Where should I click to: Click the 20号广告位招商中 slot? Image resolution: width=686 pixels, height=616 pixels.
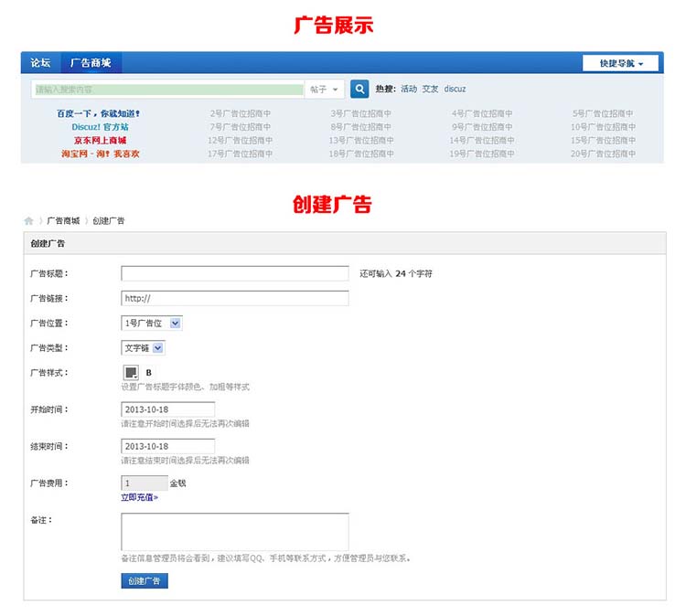point(603,154)
